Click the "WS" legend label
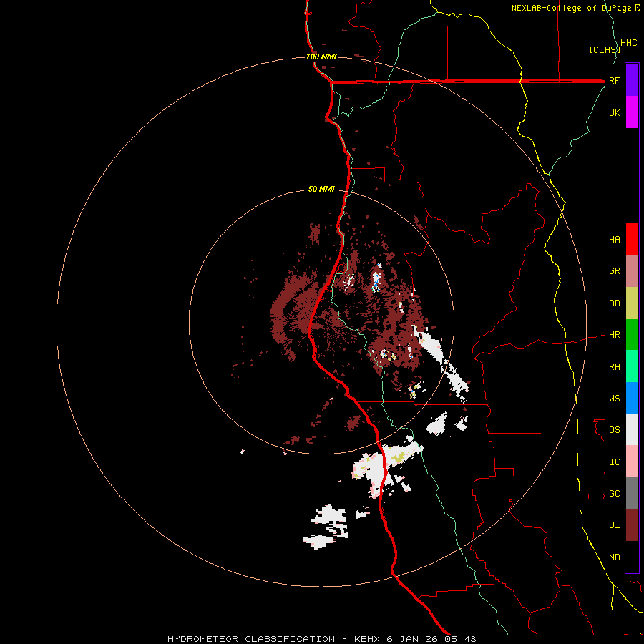Image resolution: width=644 pixels, height=644 pixels. click(614, 399)
